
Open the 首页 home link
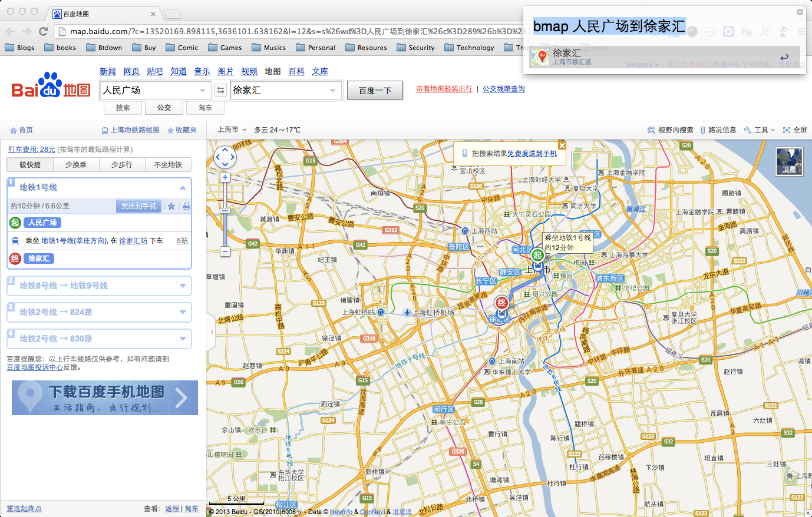[x=22, y=130]
